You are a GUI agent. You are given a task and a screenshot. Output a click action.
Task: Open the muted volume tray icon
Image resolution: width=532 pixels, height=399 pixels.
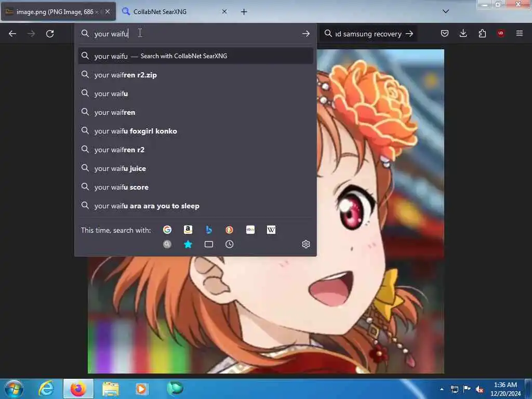pos(480,389)
